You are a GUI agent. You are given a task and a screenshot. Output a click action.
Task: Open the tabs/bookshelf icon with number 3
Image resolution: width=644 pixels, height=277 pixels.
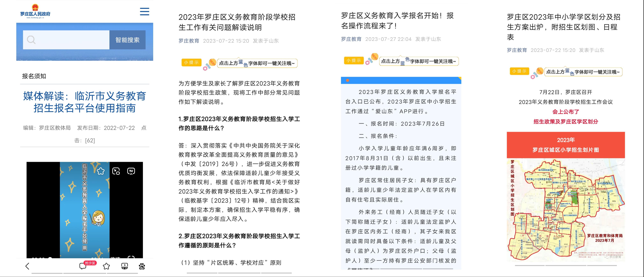click(124, 266)
